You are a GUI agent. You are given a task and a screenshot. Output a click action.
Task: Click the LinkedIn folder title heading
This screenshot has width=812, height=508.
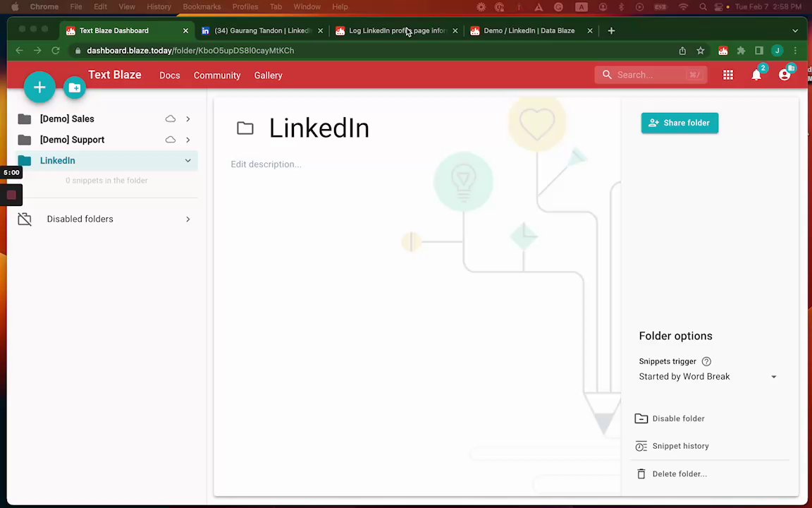pos(319,128)
